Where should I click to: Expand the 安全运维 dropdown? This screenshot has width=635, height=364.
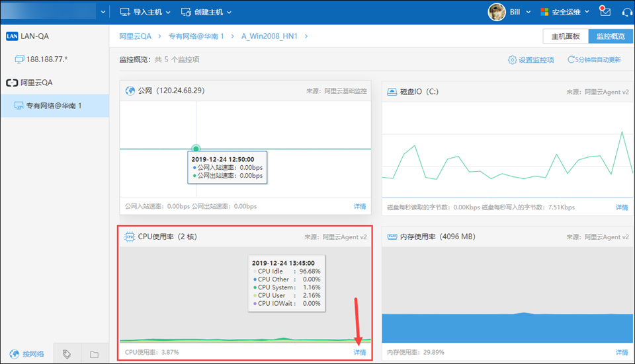pos(565,12)
